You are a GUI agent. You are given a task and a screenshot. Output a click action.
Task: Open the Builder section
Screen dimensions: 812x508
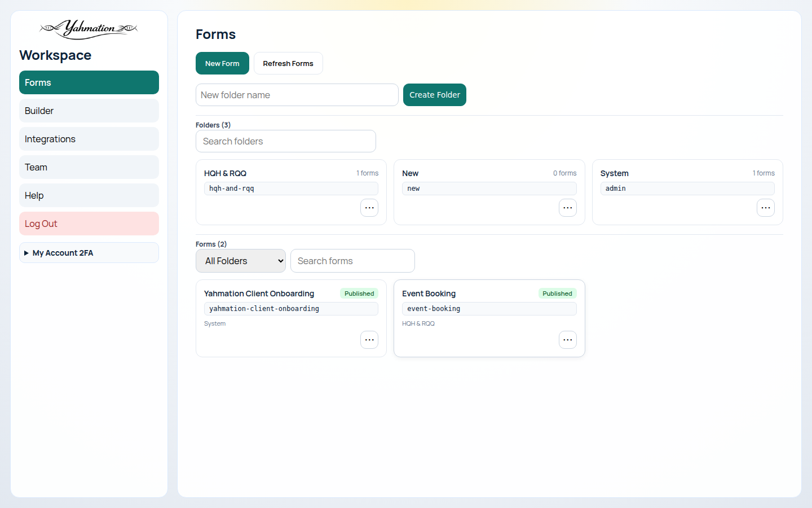89,111
